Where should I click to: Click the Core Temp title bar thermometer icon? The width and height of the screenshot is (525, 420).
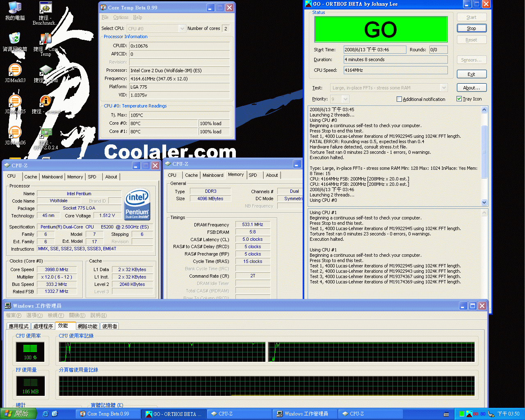(103, 7)
